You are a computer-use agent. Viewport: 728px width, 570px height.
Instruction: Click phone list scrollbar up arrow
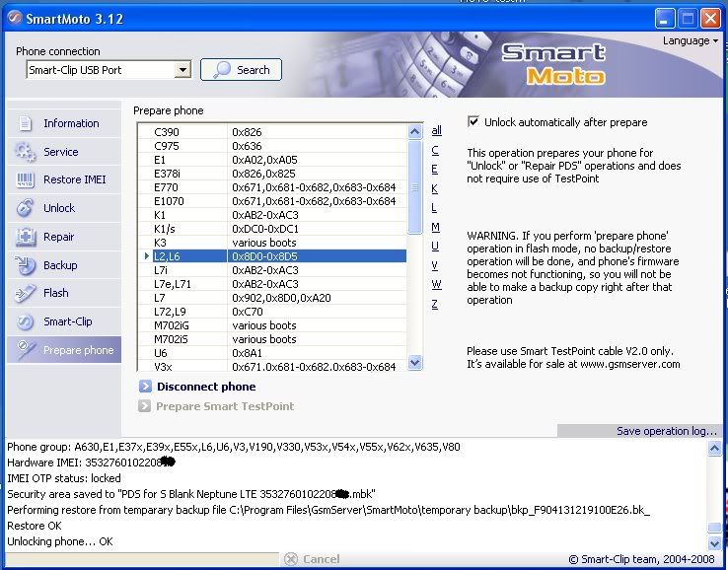coord(414,132)
